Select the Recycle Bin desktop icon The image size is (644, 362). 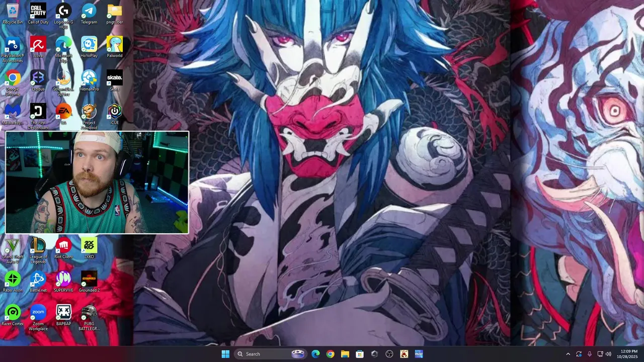coord(13,14)
